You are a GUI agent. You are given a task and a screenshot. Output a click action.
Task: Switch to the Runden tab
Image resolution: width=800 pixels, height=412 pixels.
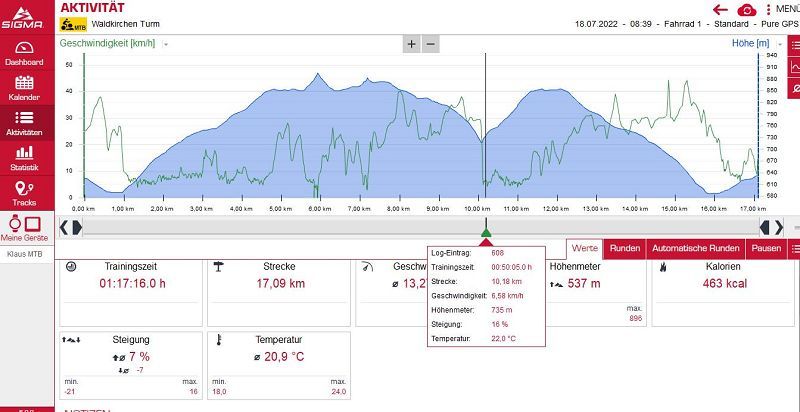625,248
